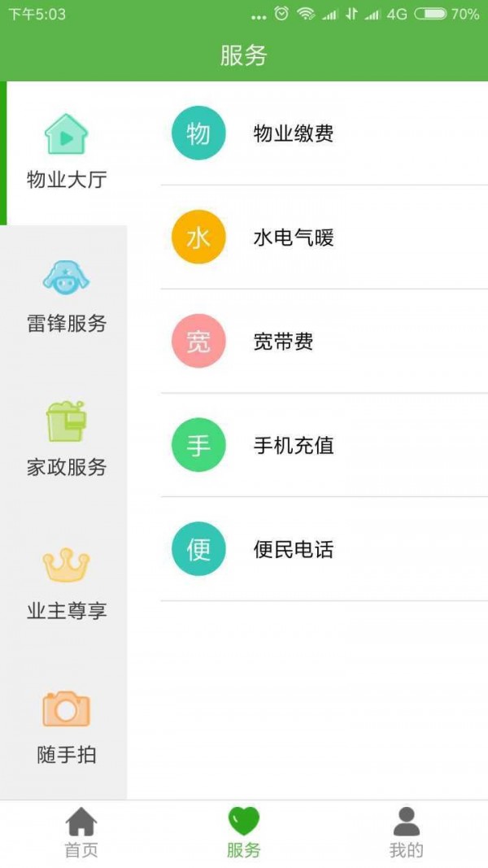Select the 服务 services tab heart icon
Viewport: 488px width, 868px height.
tap(243, 825)
